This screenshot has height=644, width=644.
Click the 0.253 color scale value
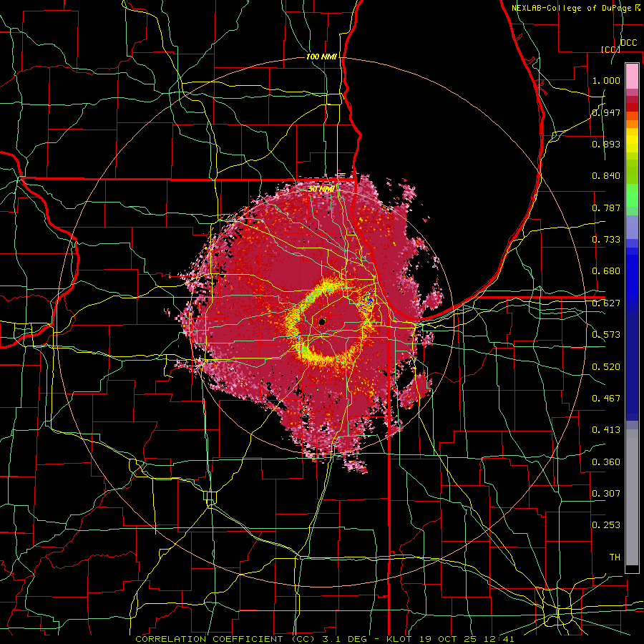click(606, 525)
